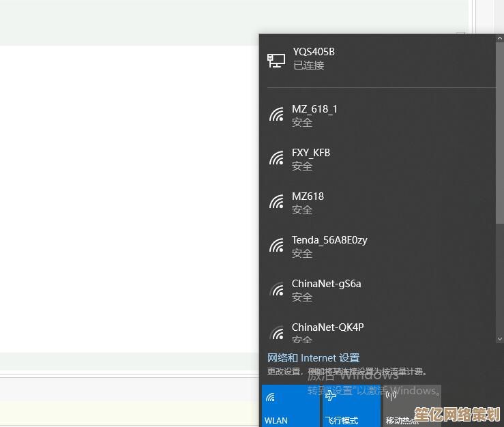Enable 飞行模式 airplane mode tile

(350, 406)
